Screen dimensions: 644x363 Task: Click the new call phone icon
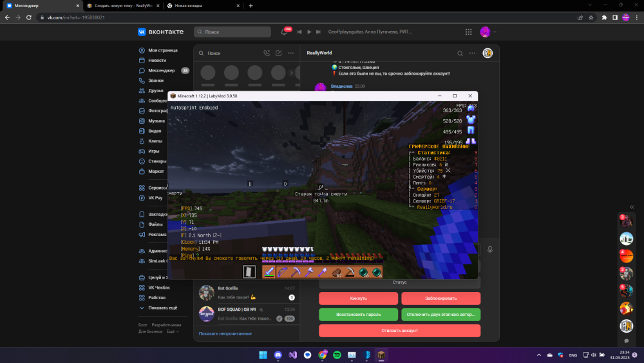[x=267, y=53]
